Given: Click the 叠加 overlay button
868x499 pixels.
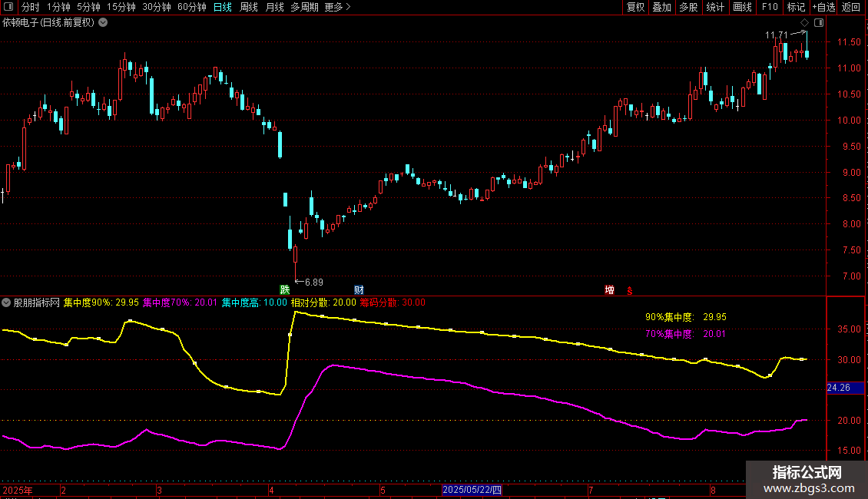Looking at the screenshot, I should [x=661, y=7].
